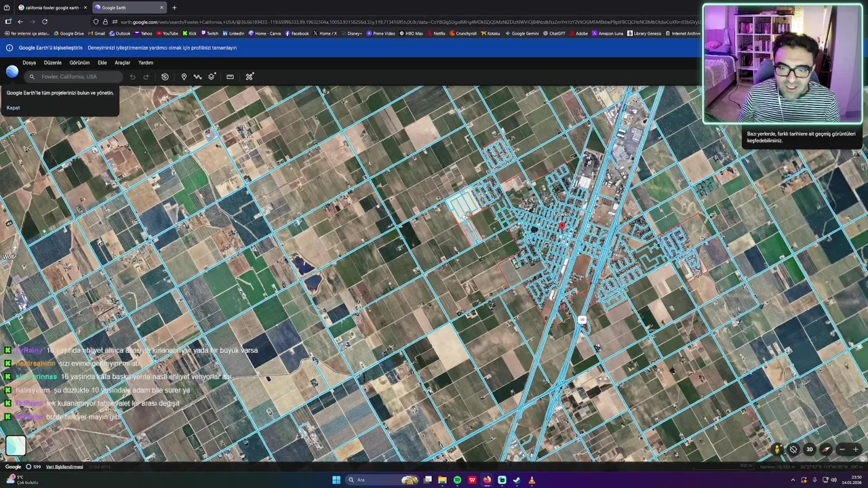Click the taskbar Ara search box
Viewport: 868px width, 488px height.
(x=382, y=480)
